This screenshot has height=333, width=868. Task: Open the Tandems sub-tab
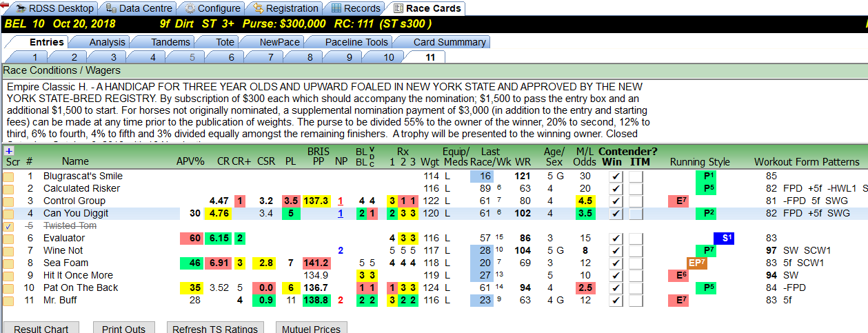[x=170, y=42]
